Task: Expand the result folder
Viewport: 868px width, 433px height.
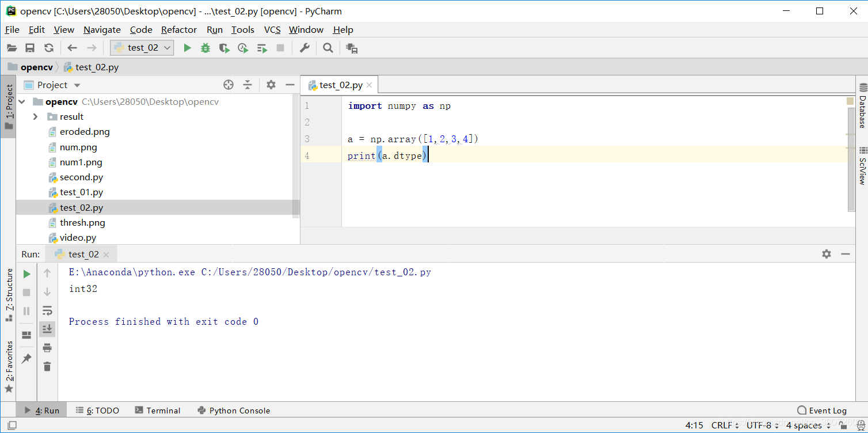Action: 36,116
